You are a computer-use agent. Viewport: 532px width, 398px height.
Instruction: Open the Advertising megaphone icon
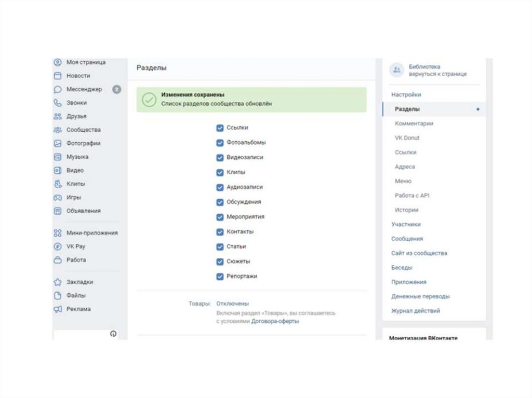tap(58, 309)
